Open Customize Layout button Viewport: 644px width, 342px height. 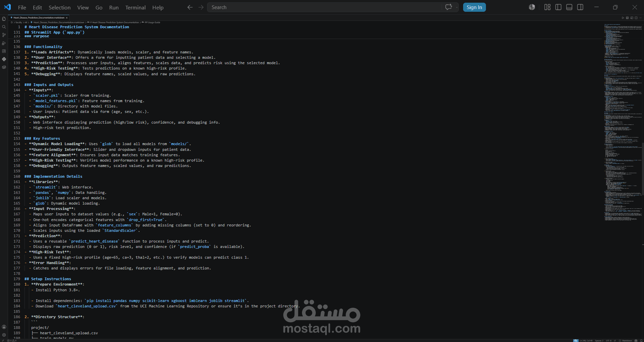[x=547, y=7]
